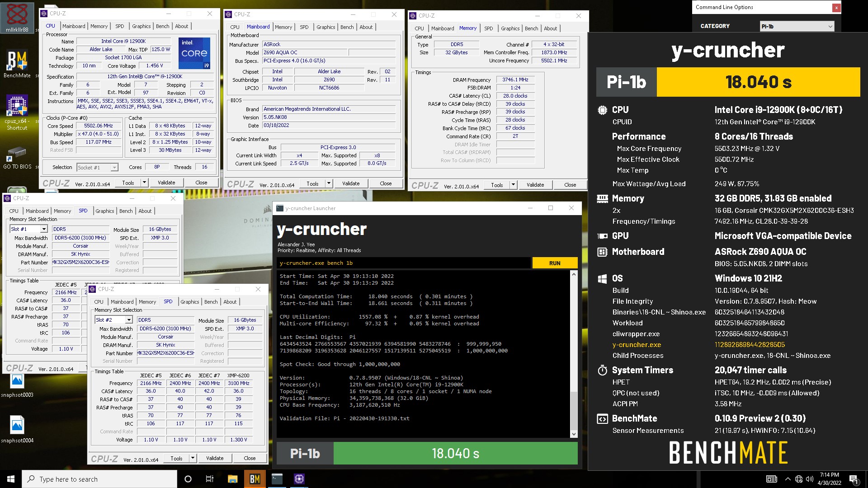Expand Tools arrow in CPU-Z Memory window

(513, 185)
